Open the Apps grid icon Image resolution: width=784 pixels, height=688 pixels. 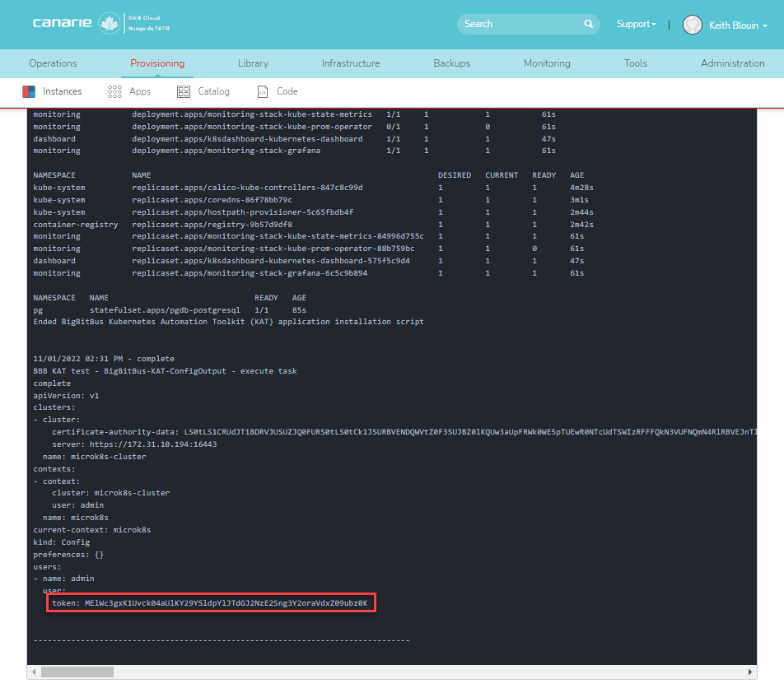tap(115, 92)
